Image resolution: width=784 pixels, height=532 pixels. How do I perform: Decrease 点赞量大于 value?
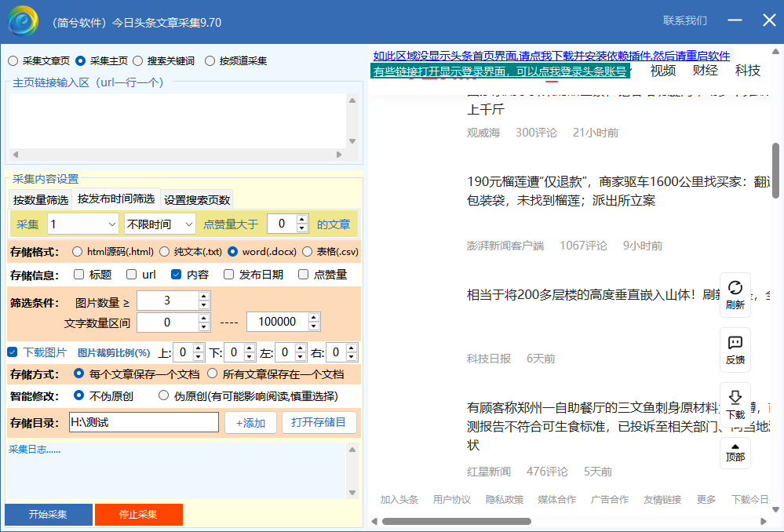(x=301, y=228)
